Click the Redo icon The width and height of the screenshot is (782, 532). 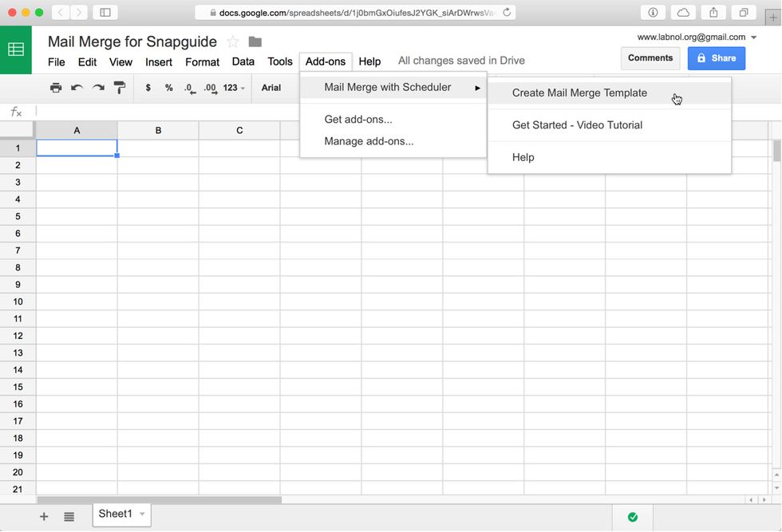coord(99,88)
